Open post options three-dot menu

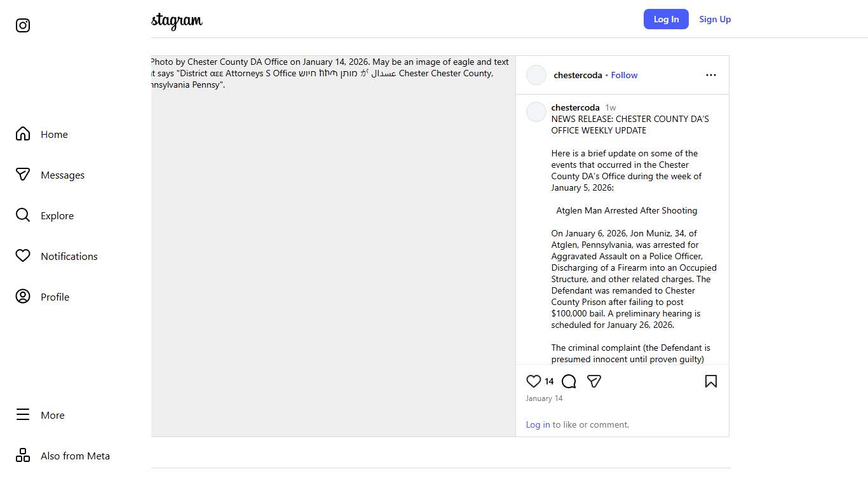pos(710,75)
